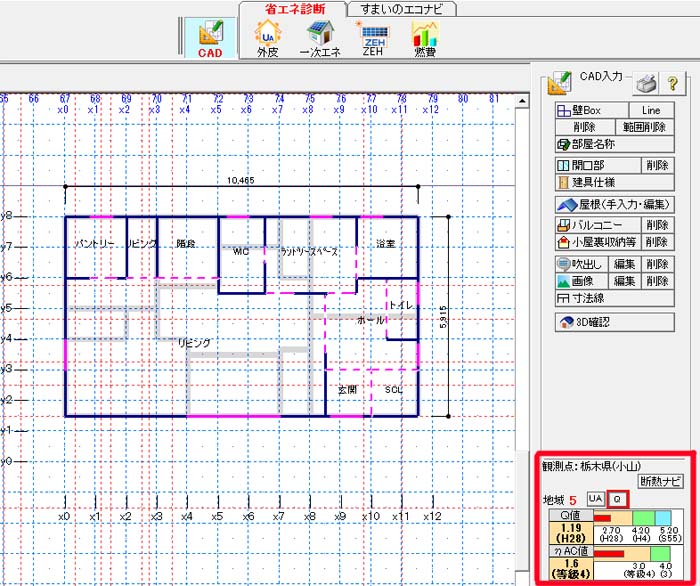Select the 階段 room label

[186, 244]
